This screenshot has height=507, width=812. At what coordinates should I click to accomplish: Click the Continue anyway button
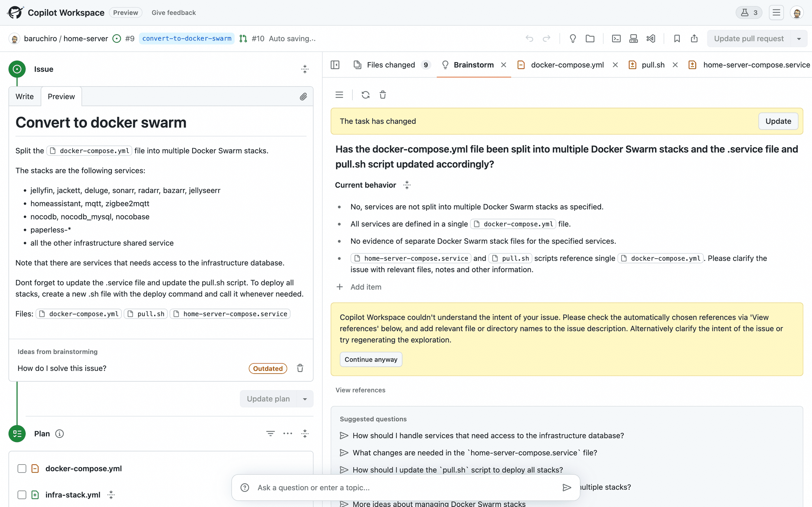371,359
